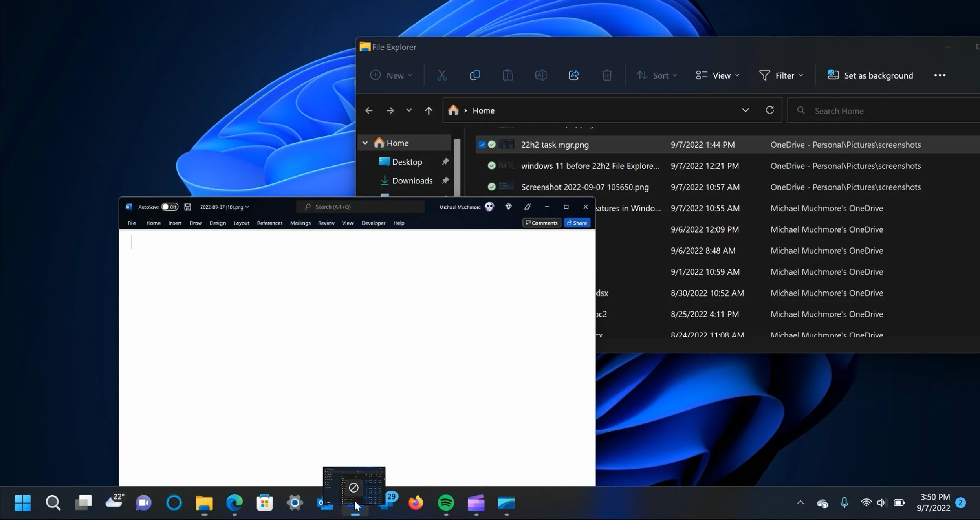Click the navigation pane vertical scrollbar
This screenshot has width=980, height=520.
pyautogui.click(x=457, y=167)
